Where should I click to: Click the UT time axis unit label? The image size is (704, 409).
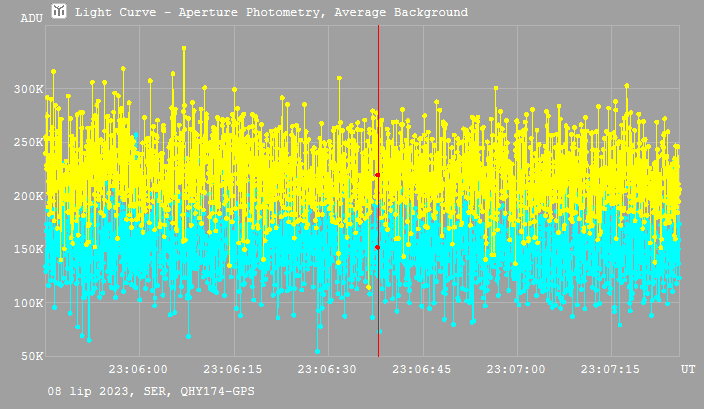pos(688,369)
